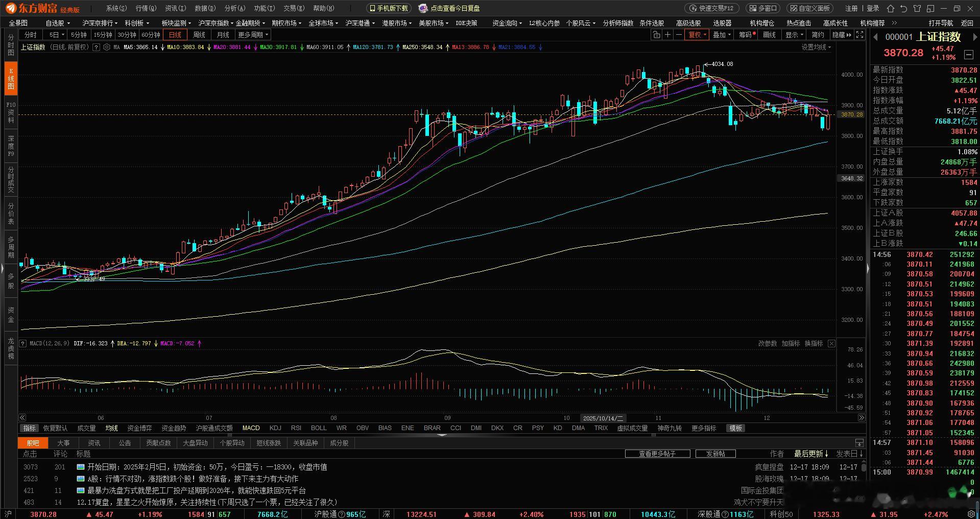
Task: Switch to 15分钟 period
Action: (x=103, y=35)
